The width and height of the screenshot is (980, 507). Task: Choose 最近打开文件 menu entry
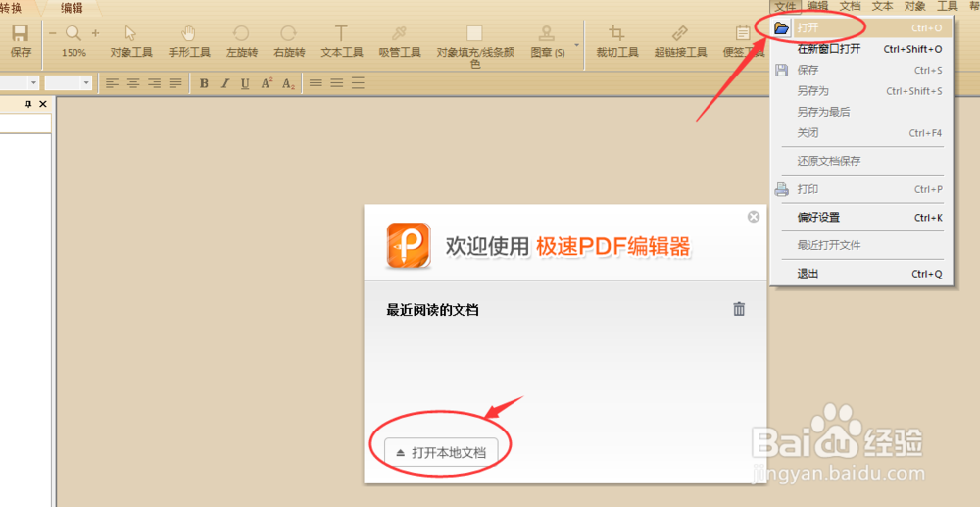tap(861, 245)
